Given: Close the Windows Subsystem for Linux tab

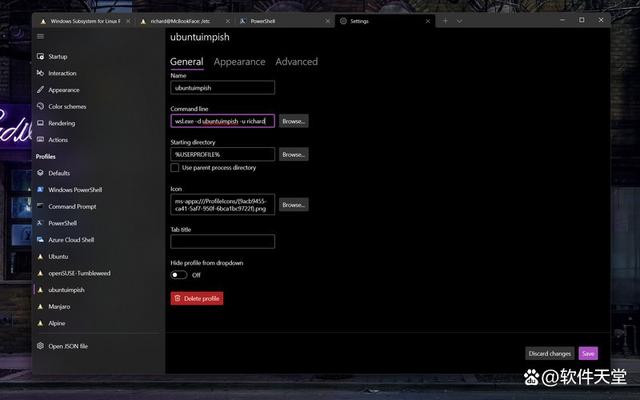Looking at the screenshot, I should coord(128,21).
